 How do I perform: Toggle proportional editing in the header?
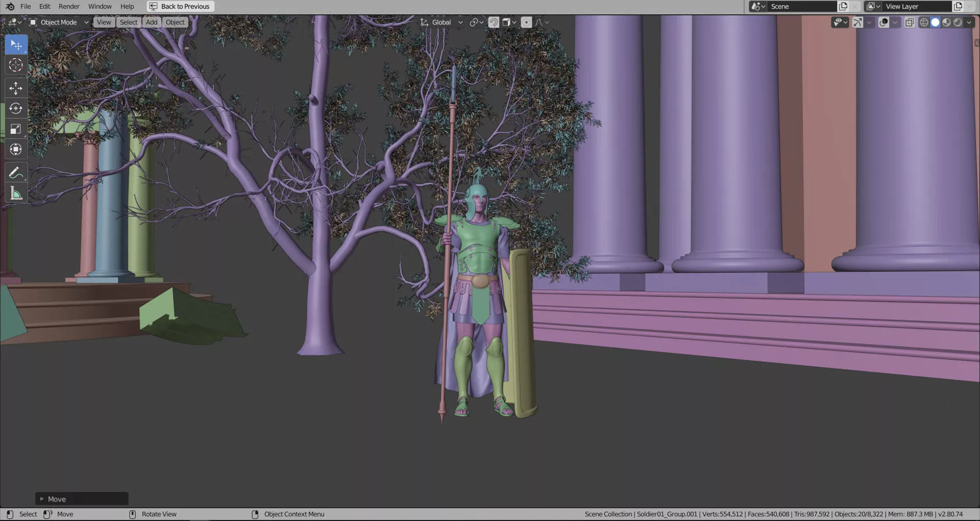click(526, 22)
